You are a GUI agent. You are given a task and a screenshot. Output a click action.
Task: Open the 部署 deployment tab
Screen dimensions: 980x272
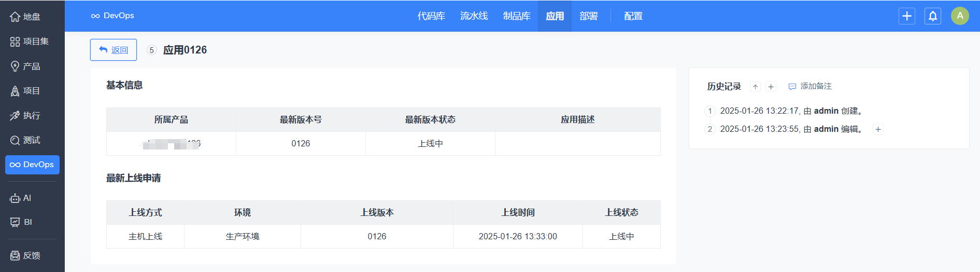tap(588, 16)
